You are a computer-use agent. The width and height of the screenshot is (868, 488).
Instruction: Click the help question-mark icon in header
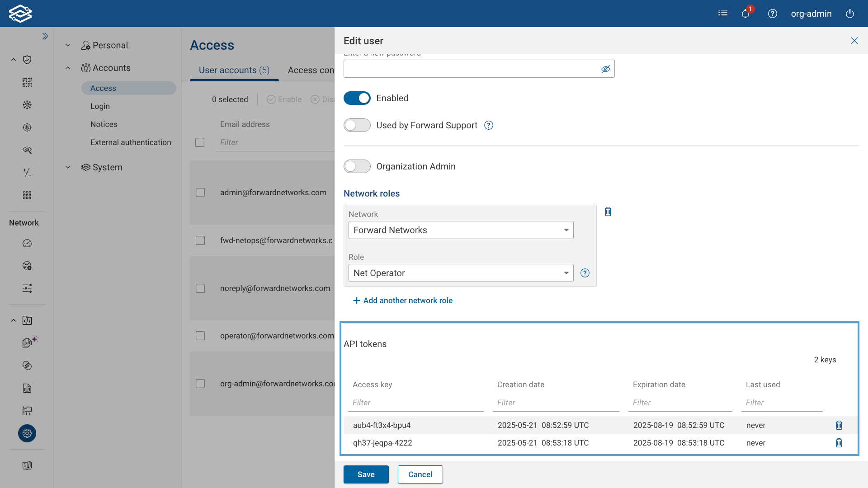(772, 14)
